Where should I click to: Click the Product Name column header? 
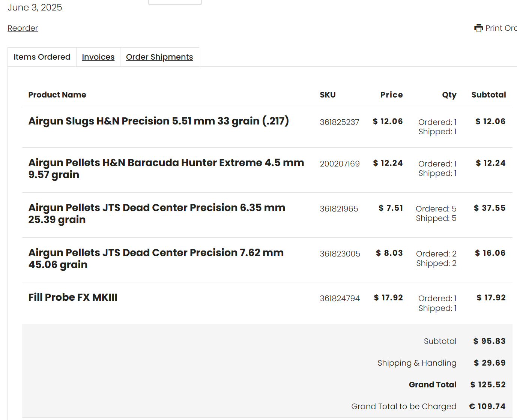[x=57, y=95]
